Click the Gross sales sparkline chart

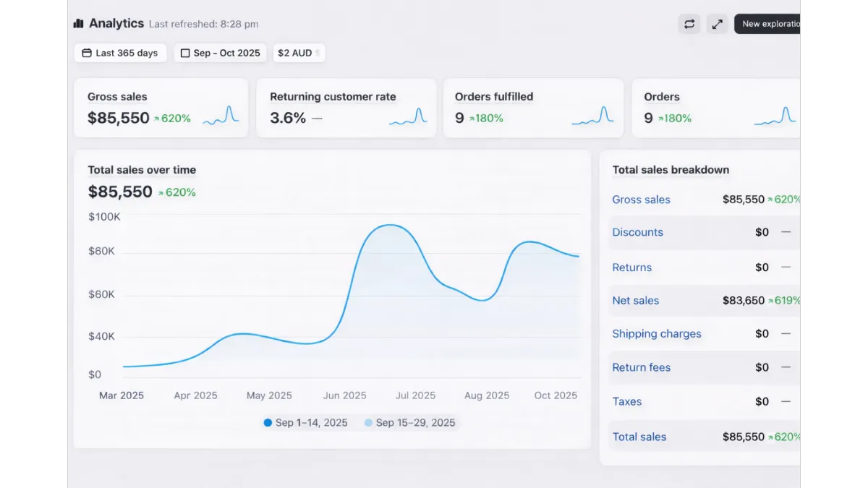pyautogui.click(x=221, y=116)
